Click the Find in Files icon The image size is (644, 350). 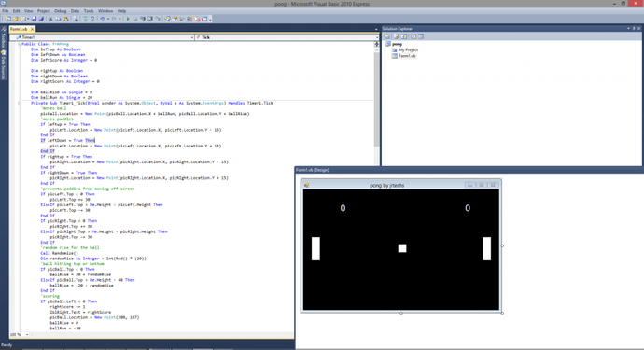point(76,19)
